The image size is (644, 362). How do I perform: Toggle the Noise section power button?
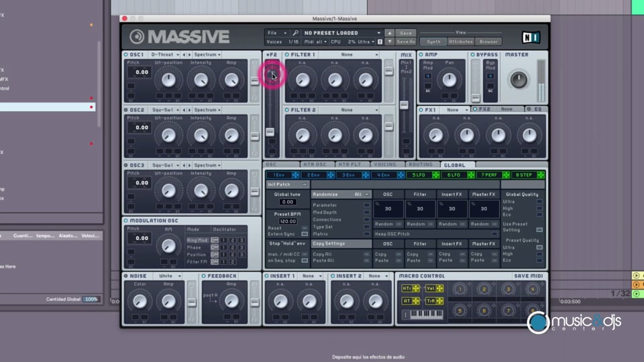point(126,276)
